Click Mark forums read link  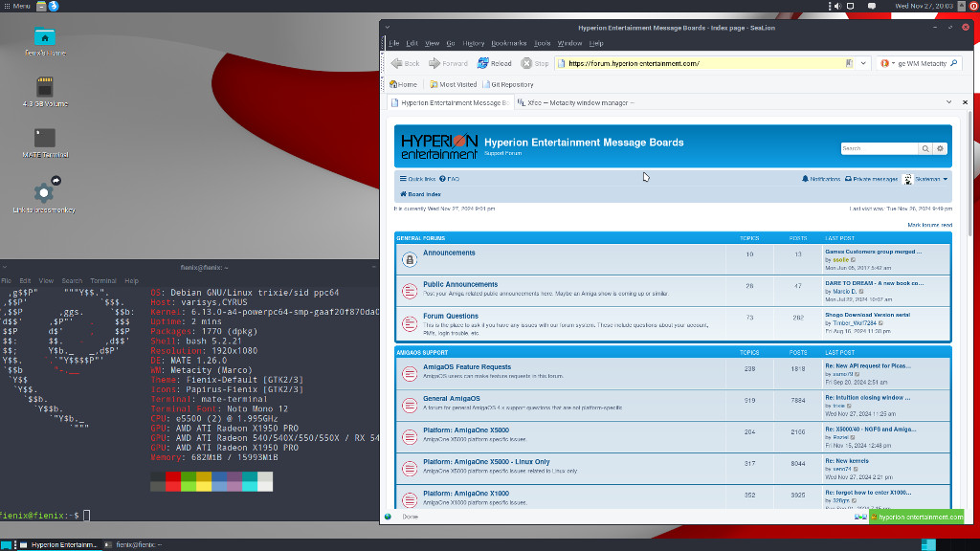(930, 225)
